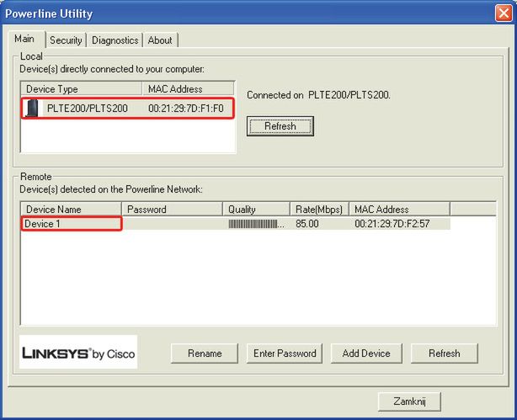Select the PLTE200/PLTS200 device type text
This screenshot has width=517, height=420.
tap(88, 108)
